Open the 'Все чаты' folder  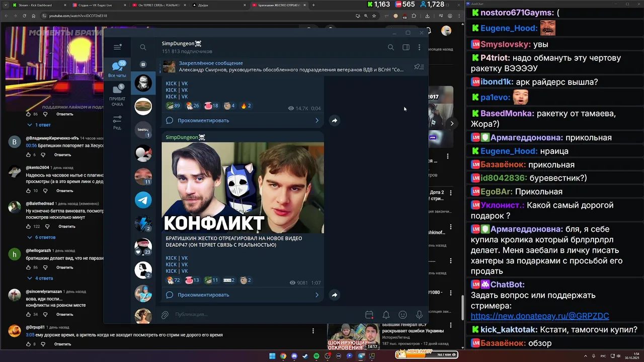[117, 69]
